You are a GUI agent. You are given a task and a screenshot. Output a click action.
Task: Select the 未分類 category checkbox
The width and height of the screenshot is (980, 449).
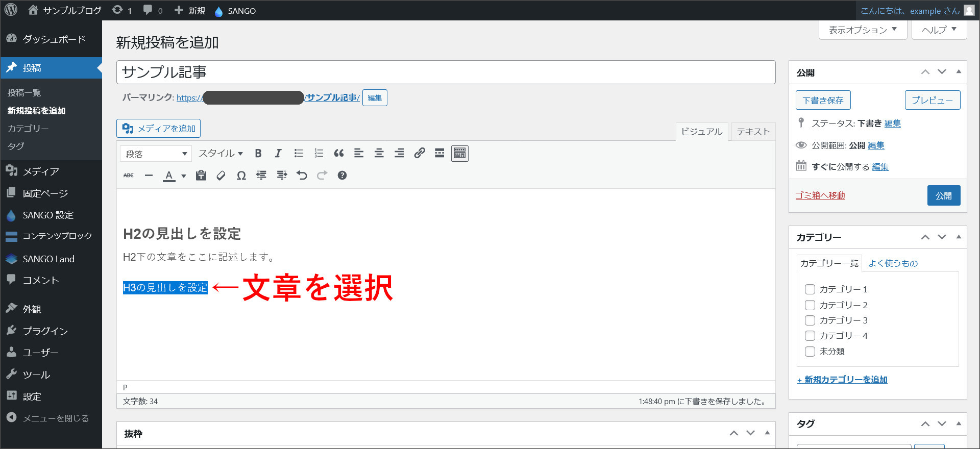click(810, 352)
